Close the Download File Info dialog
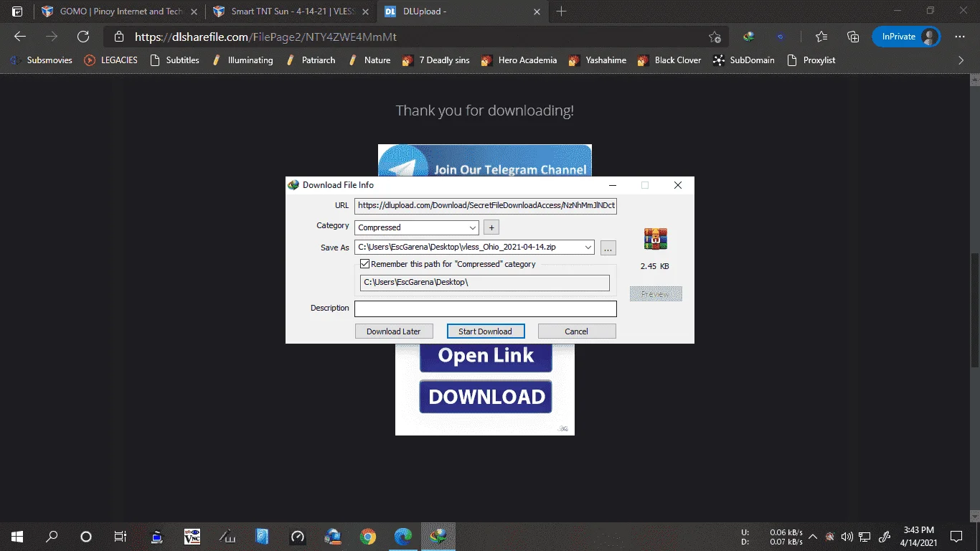The image size is (980, 551). pos(678,185)
